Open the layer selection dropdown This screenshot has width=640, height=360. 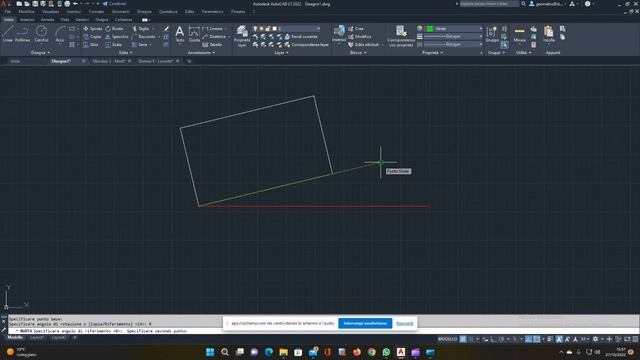298,29
